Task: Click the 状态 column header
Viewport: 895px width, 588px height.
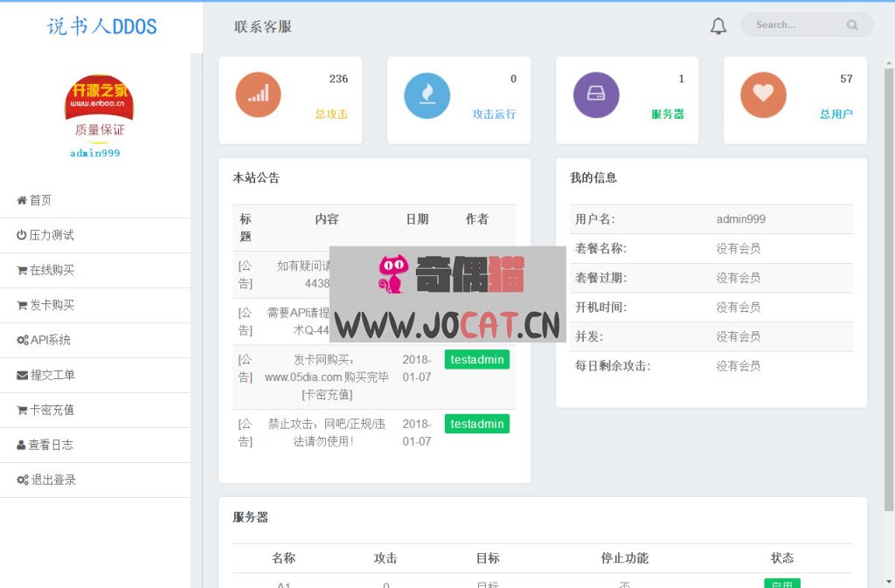Action: pyautogui.click(x=782, y=557)
